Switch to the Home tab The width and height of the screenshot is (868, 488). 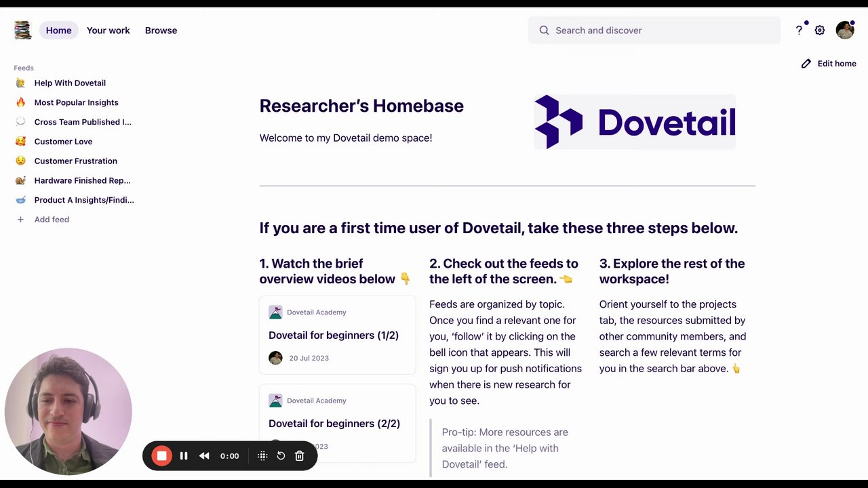[x=59, y=30]
